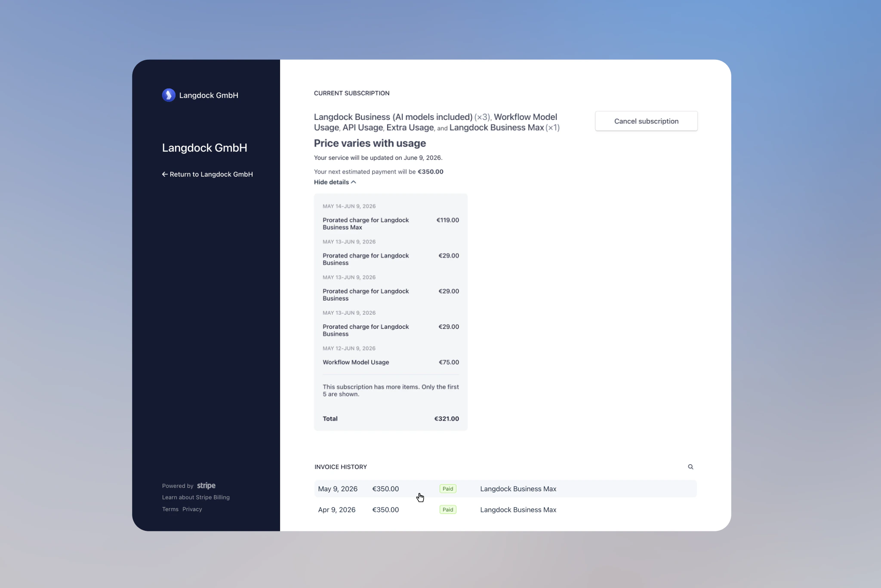The height and width of the screenshot is (588, 881).
Task: Click the CURRENT SUBSCRIPTION section heading
Action: tap(352, 93)
